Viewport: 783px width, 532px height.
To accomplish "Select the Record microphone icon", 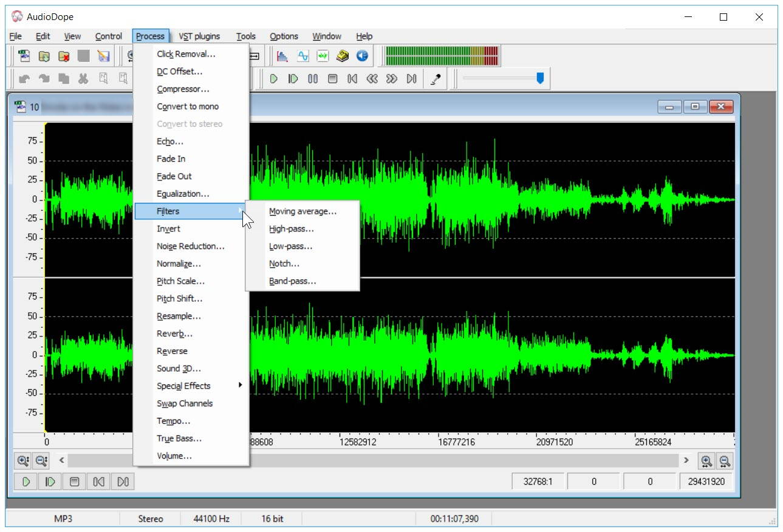I will (436, 78).
